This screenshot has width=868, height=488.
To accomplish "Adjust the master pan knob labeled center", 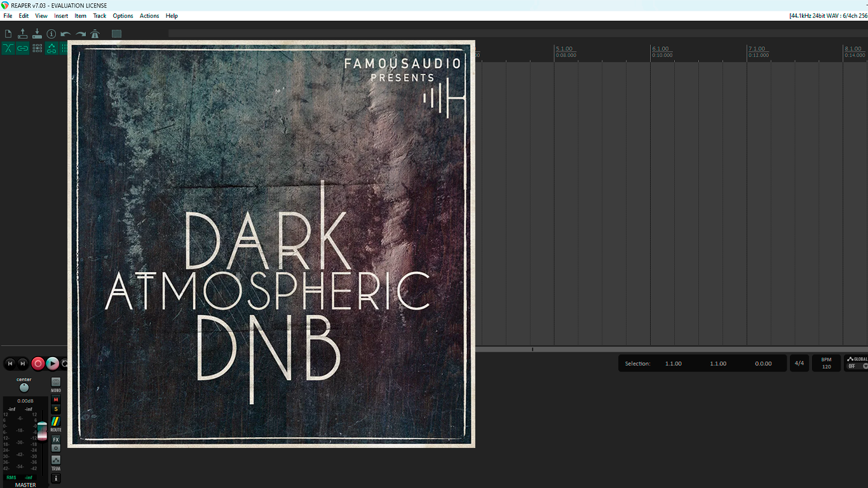I will coord(24,388).
